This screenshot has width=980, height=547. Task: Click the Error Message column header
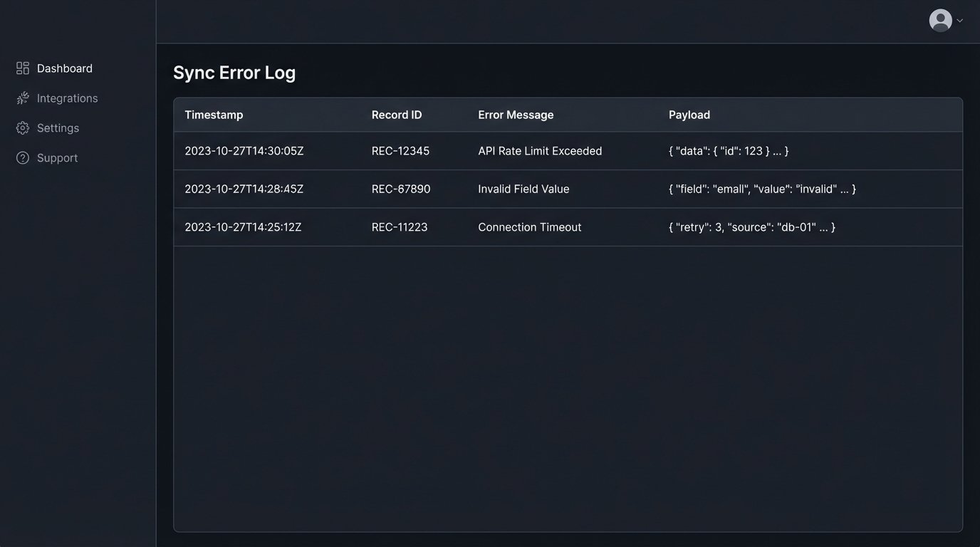516,115
